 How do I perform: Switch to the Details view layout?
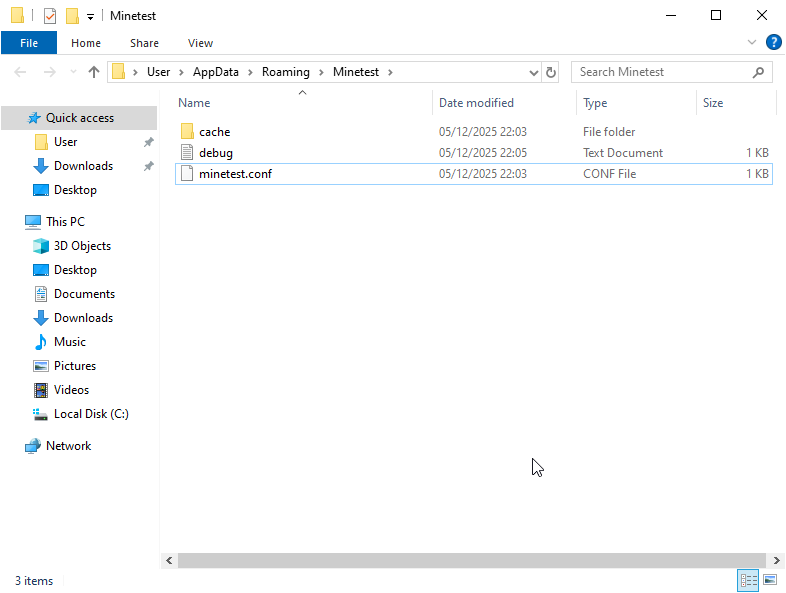point(748,580)
